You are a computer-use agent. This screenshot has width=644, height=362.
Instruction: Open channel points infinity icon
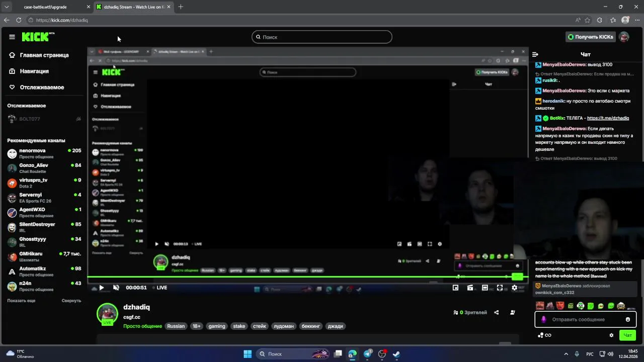pos(544,335)
